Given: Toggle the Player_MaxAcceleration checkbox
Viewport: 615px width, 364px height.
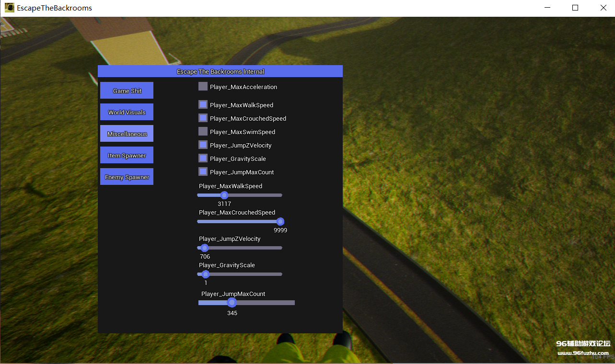Looking at the screenshot, I should [x=203, y=87].
